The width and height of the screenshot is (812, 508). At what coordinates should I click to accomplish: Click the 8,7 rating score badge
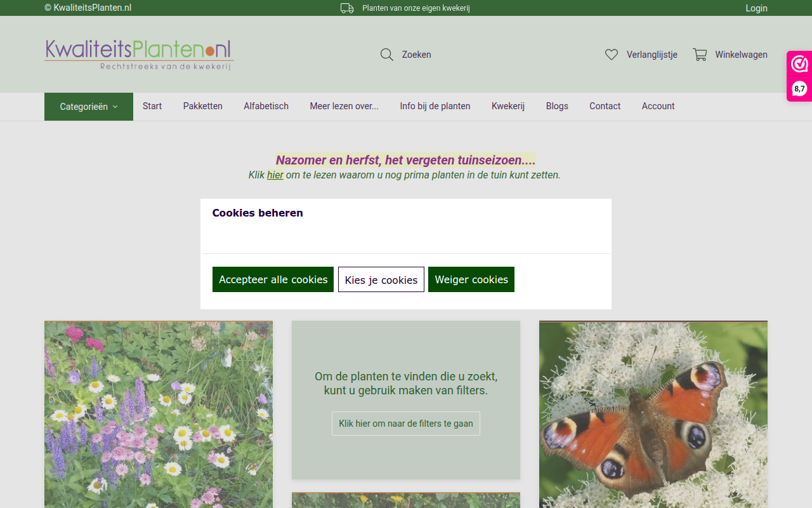pyautogui.click(x=799, y=89)
